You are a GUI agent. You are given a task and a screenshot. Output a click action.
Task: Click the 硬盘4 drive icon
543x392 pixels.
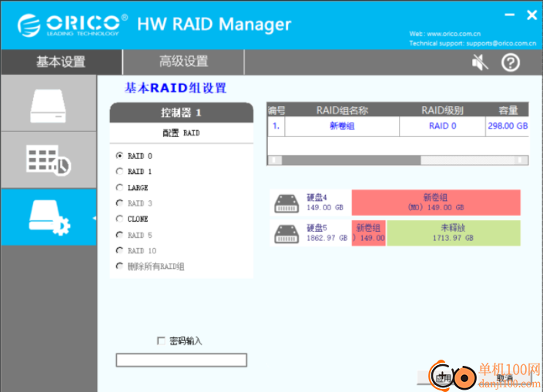287,203
